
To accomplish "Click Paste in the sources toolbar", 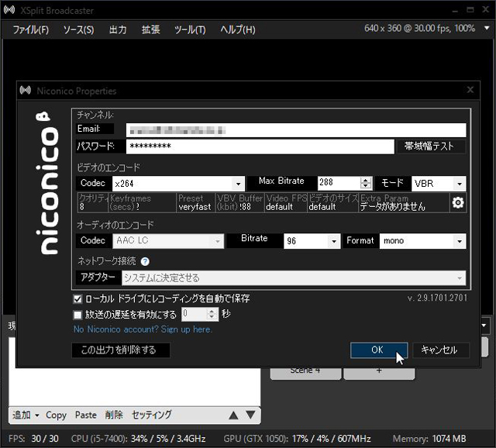I will 86,415.
